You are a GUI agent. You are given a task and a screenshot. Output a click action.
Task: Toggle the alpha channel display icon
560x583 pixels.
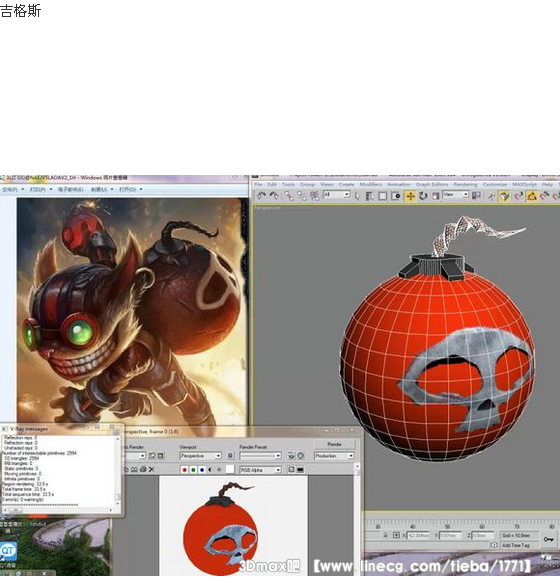210,470
